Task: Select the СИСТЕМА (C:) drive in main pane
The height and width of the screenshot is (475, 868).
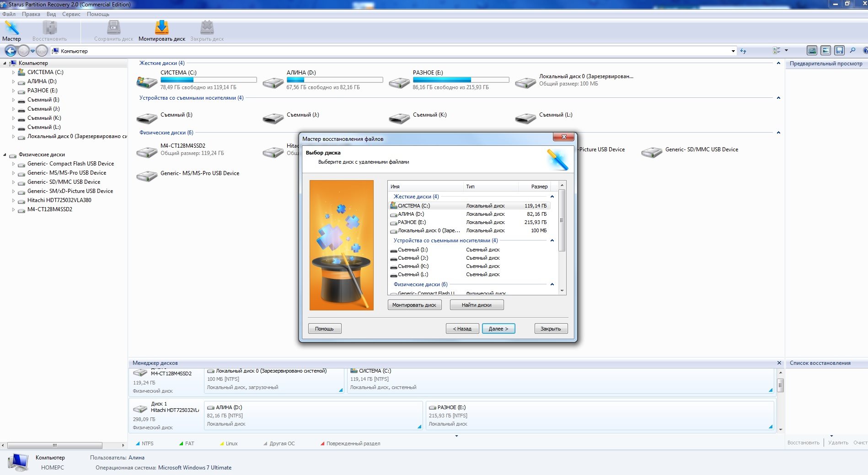Action: (x=178, y=73)
